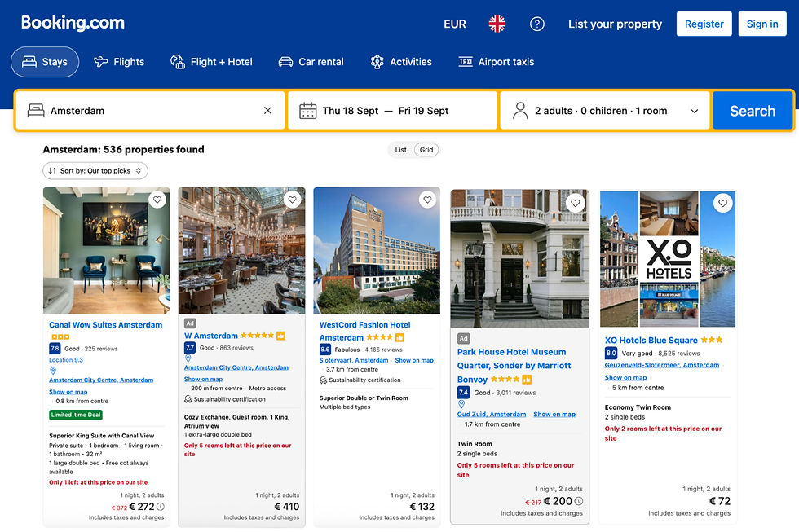
Task: Switch to Grid view
Action: pos(426,150)
